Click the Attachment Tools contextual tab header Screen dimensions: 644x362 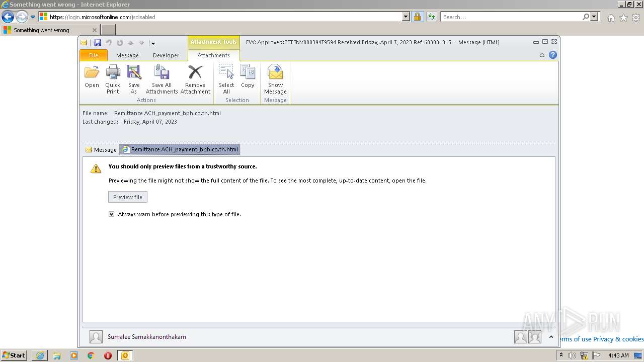pyautogui.click(x=213, y=42)
